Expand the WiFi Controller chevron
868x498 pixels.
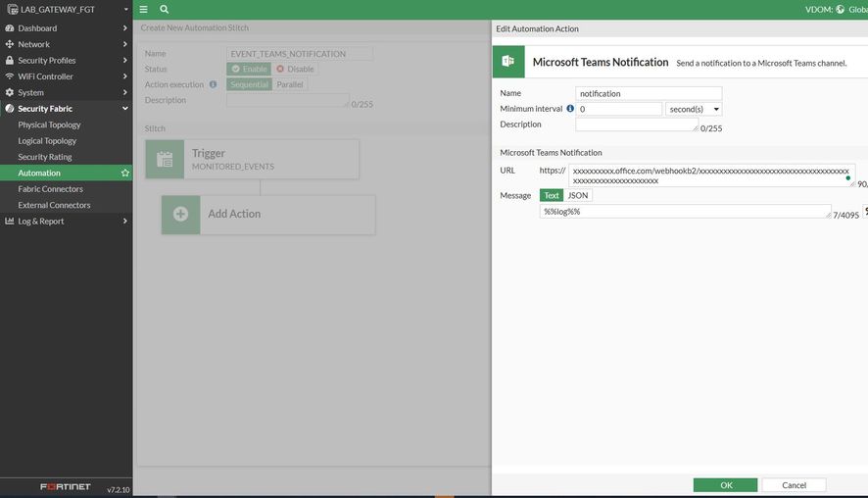click(125, 76)
